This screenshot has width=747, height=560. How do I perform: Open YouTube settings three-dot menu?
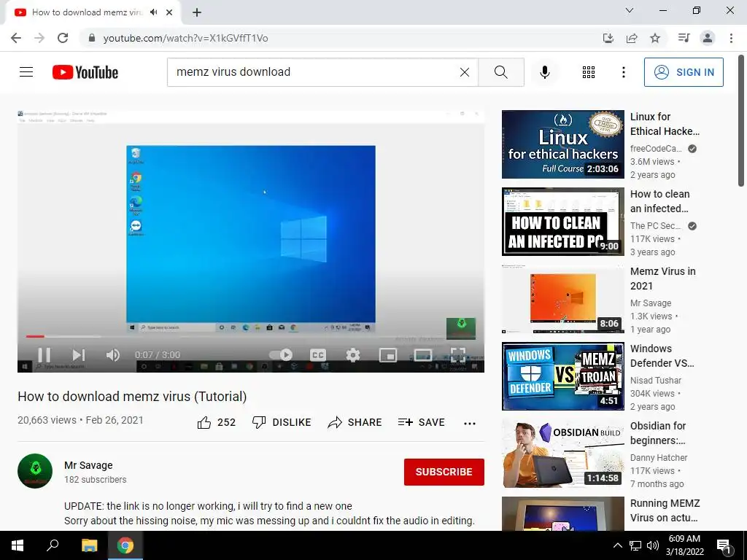pos(623,72)
